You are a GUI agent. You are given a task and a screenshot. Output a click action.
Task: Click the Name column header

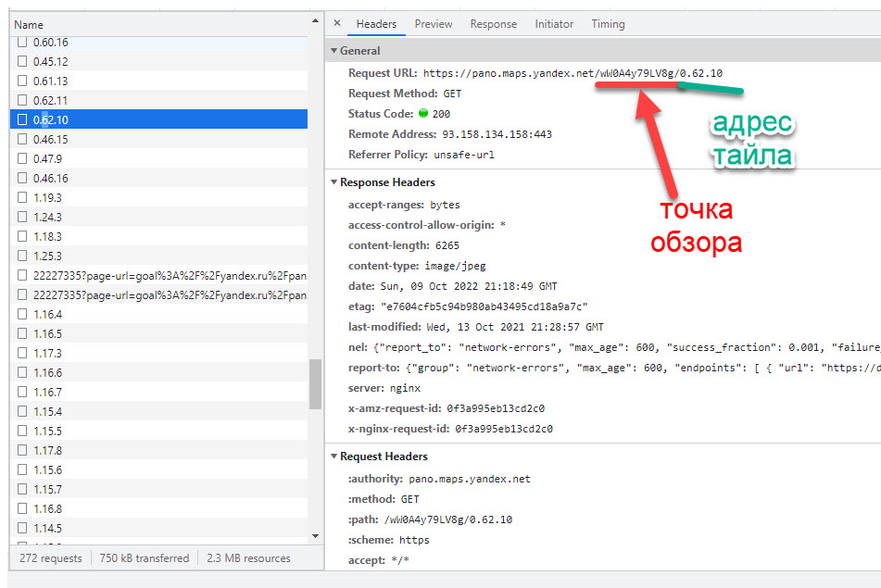coord(29,25)
